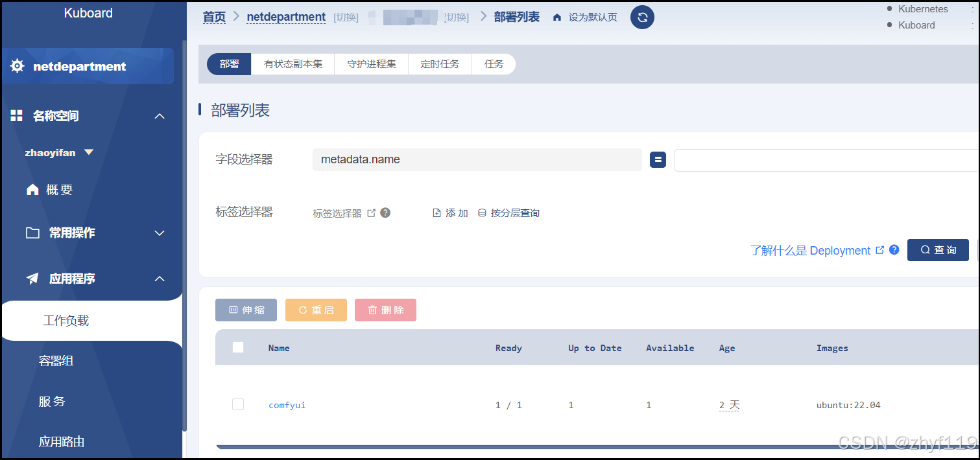Open the metadata.name field selector dropdown
The height and width of the screenshot is (460, 980).
(477, 159)
